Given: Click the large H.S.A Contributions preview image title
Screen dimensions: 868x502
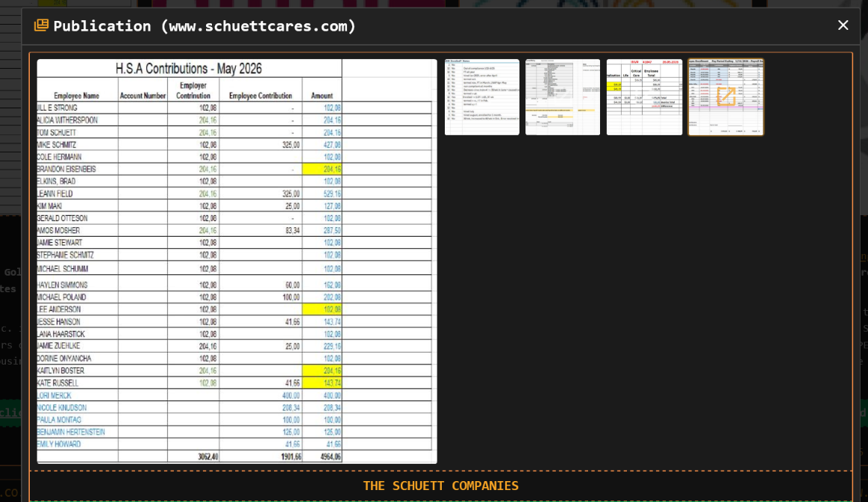Looking at the screenshot, I should coord(188,69).
